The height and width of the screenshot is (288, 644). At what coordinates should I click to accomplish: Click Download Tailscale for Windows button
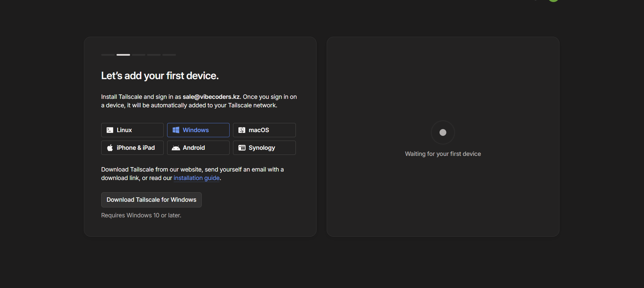point(151,200)
